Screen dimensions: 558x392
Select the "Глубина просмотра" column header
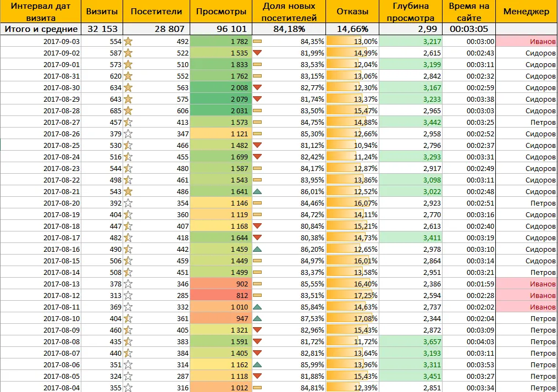click(x=411, y=12)
